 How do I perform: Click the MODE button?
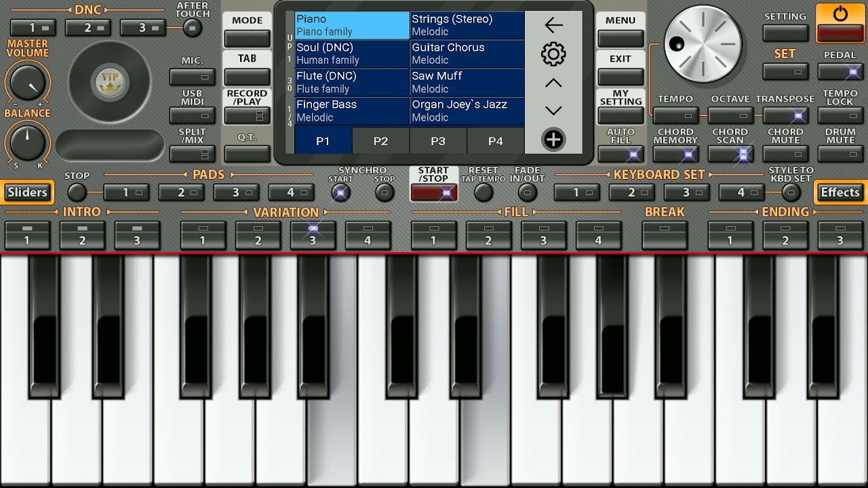point(247,39)
